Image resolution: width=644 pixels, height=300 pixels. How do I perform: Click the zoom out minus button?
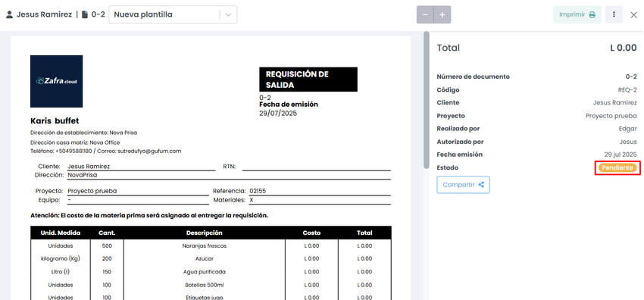point(425,15)
